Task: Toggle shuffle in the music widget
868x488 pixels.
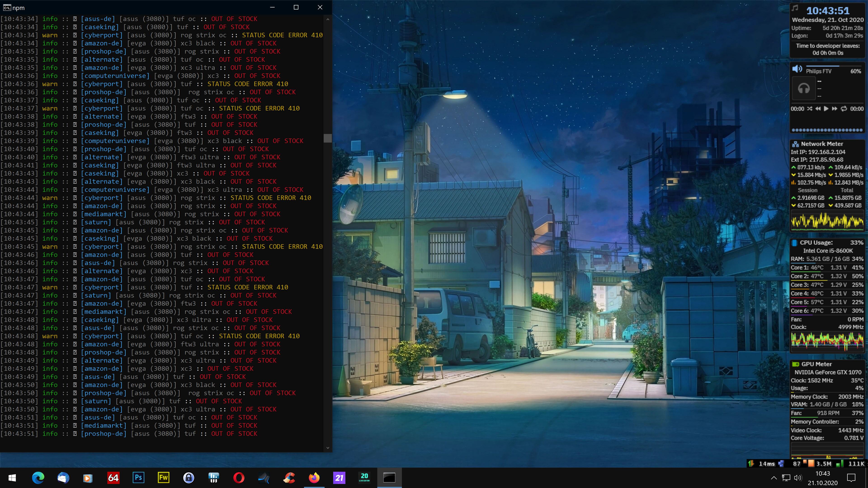Action: point(809,109)
